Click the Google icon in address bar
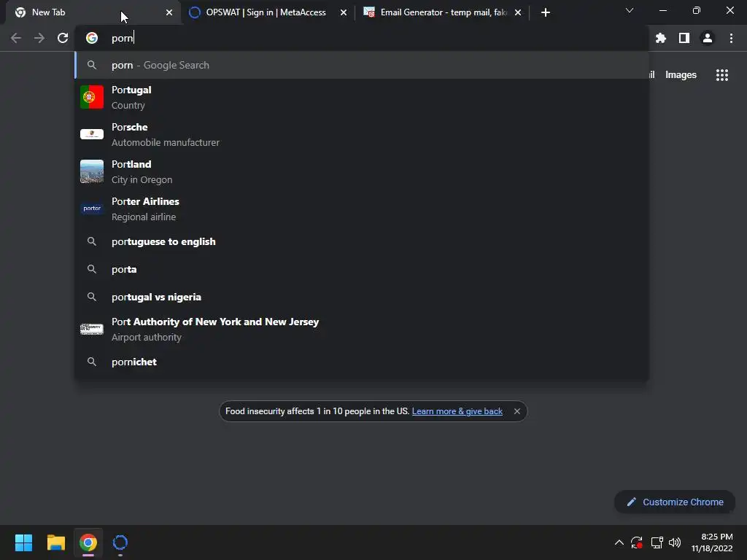Viewport: 747px width, 560px height. tap(92, 38)
